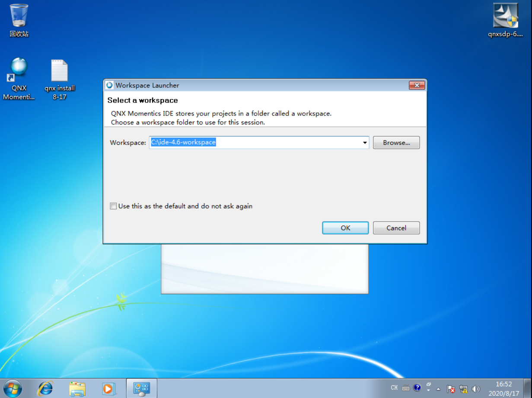Open Windows Explorer from the taskbar
Screen dimensions: 532x398
click(76, 388)
